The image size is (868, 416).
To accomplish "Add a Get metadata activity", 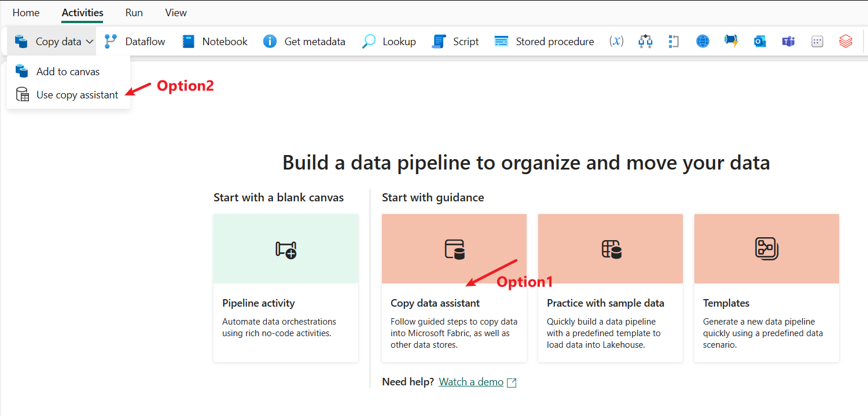I will click(x=304, y=42).
